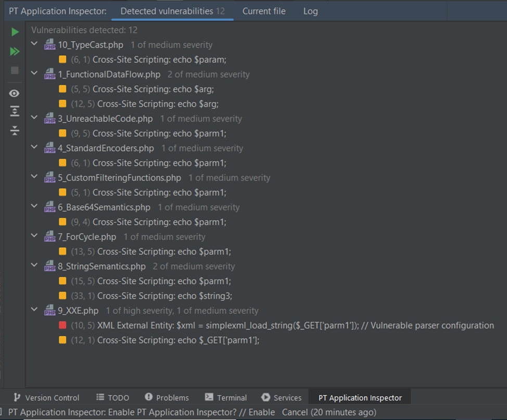This screenshot has height=420, width=507.
Task: Click the gray Stop scan square icon
Action: [15, 70]
